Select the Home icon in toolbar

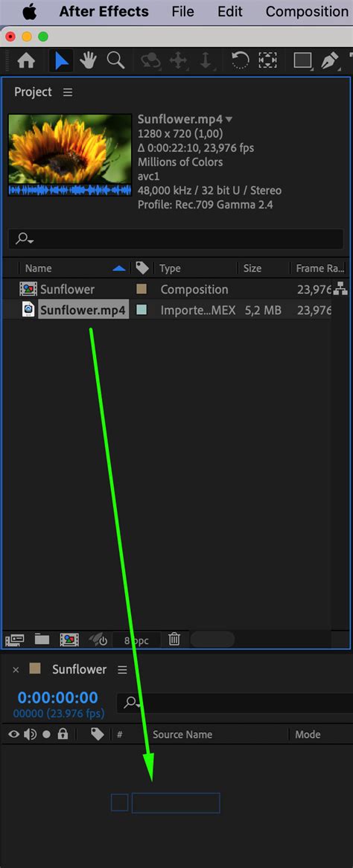[26, 61]
